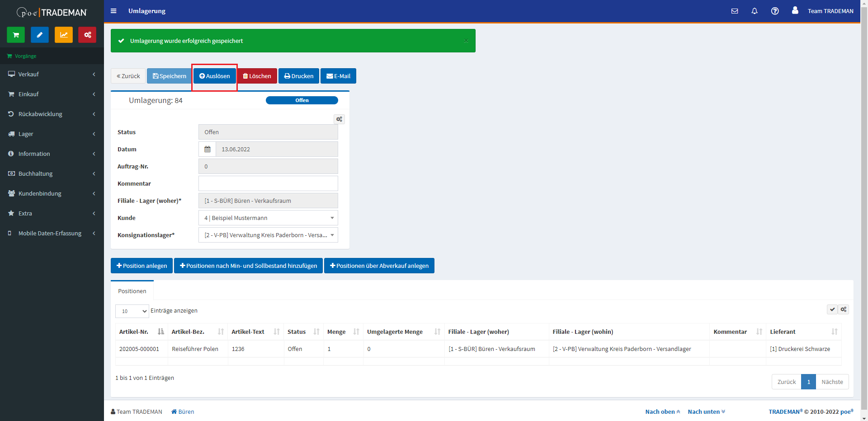Dismiss the green success notification
The image size is (868, 421).
pyautogui.click(x=466, y=41)
